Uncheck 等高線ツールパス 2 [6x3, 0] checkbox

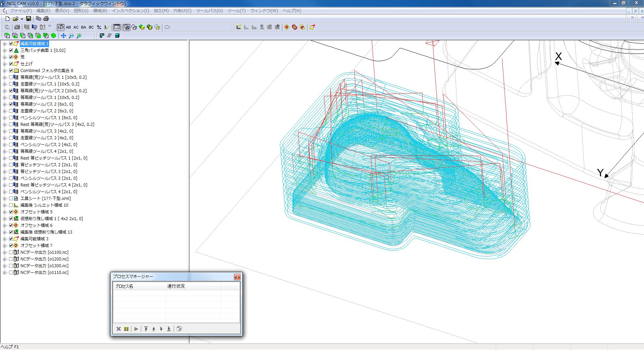[11, 104]
